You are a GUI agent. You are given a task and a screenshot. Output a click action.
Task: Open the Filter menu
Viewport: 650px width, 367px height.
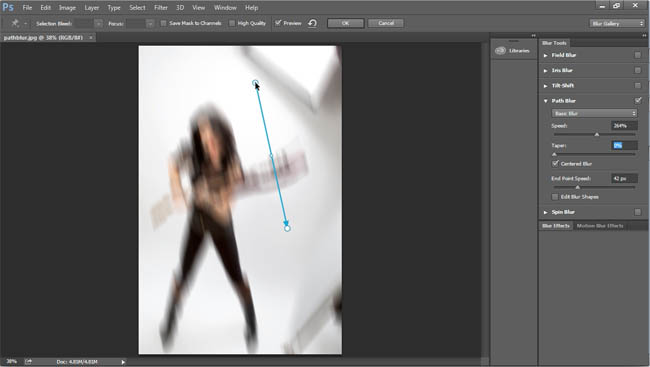(161, 7)
